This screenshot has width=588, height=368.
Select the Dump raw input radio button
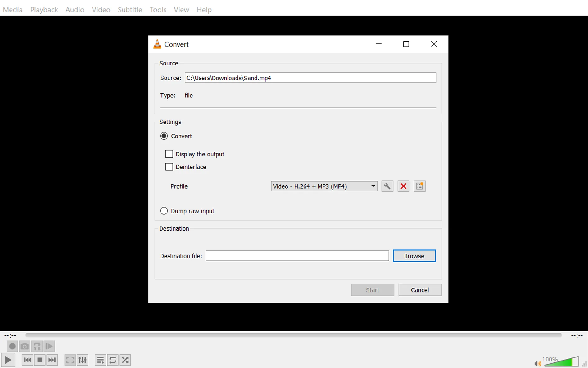click(x=164, y=211)
